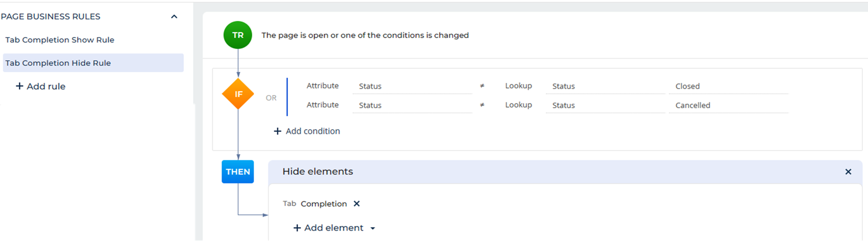Image resolution: width=868 pixels, height=241 pixels.
Task: Edit the Closed lookup value field
Action: click(728, 86)
